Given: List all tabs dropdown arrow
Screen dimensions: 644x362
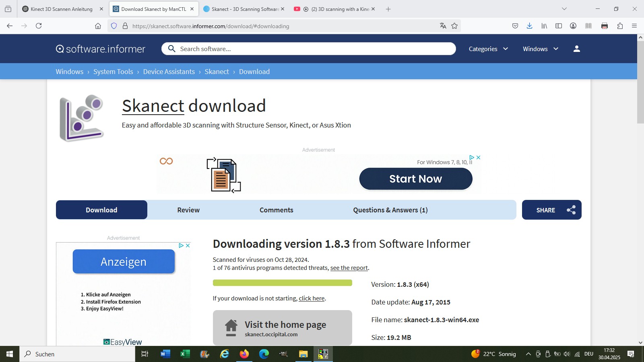Looking at the screenshot, I should coord(564,9).
